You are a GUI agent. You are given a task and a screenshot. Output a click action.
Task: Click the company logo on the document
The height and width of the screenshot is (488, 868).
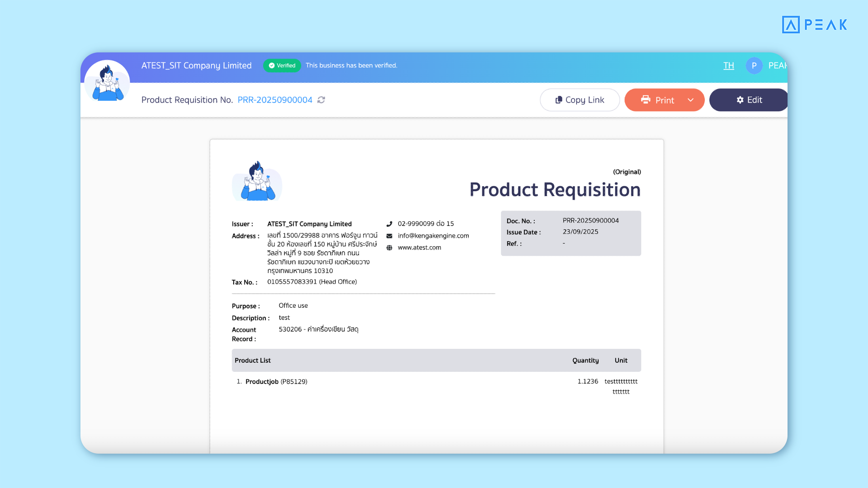click(257, 181)
